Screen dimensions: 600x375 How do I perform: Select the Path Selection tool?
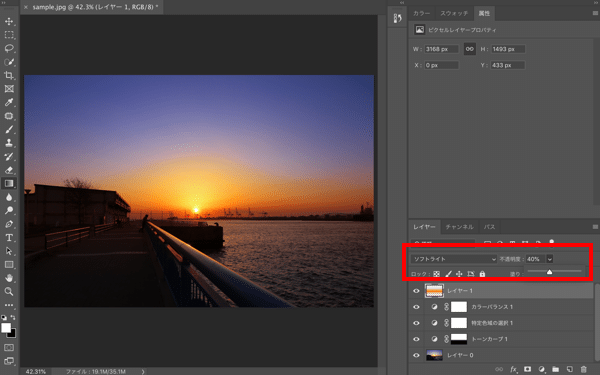click(x=9, y=251)
